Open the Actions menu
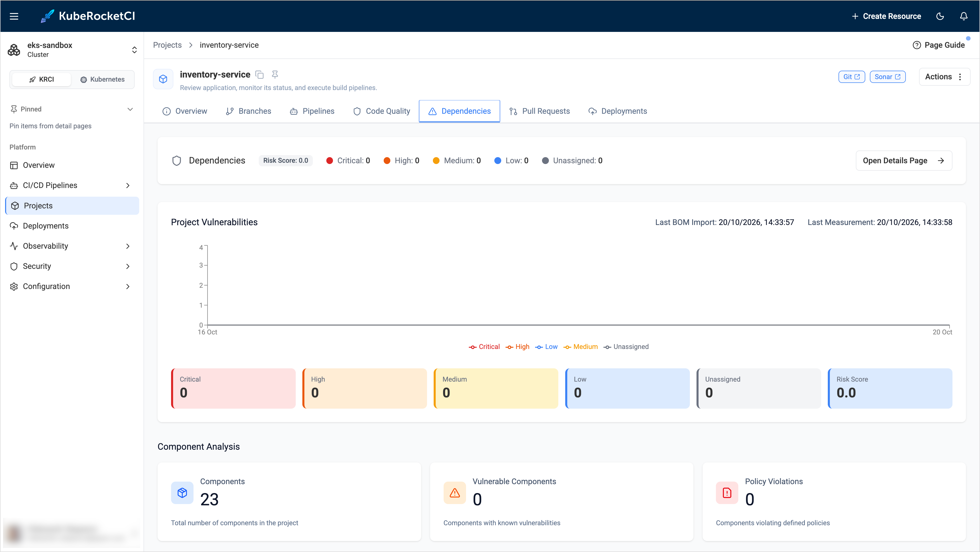980x552 pixels. click(944, 77)
